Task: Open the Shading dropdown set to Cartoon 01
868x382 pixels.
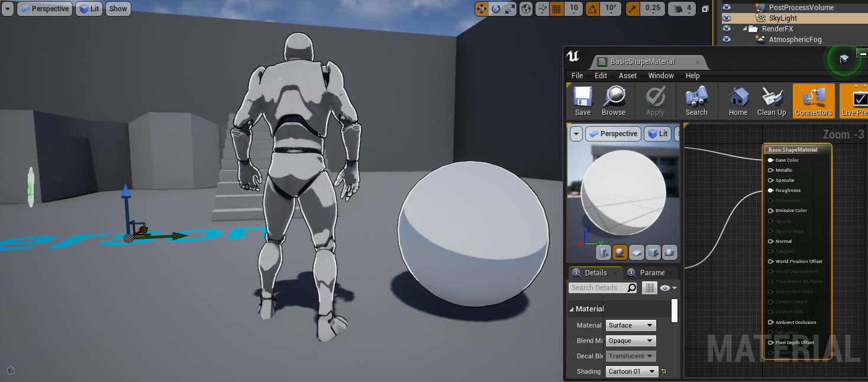Action: click(631, 371)
